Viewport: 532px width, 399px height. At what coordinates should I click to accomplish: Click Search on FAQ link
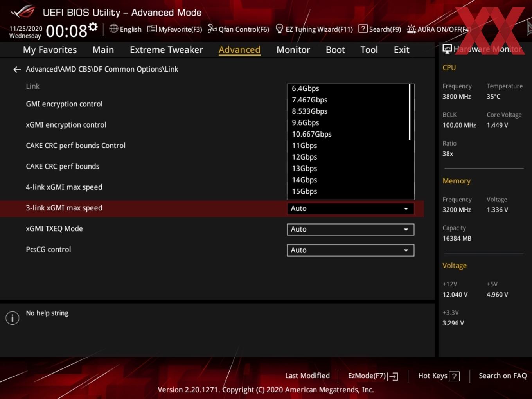503,376
